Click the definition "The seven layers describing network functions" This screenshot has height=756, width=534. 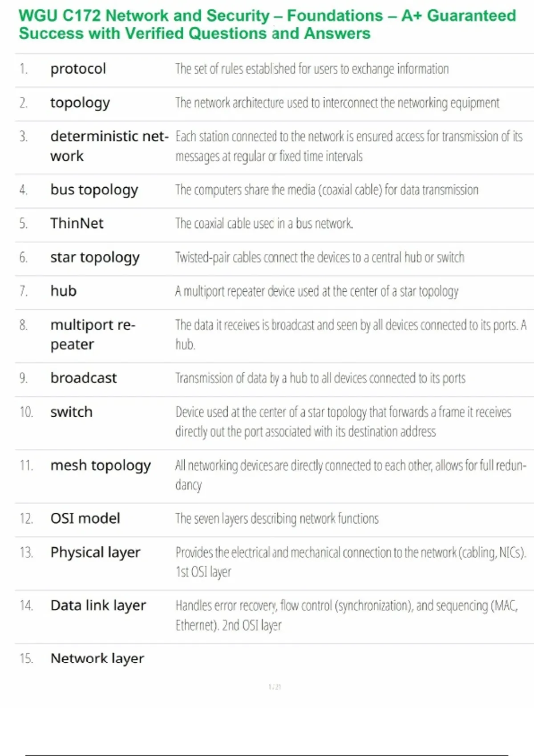point(277,519)
